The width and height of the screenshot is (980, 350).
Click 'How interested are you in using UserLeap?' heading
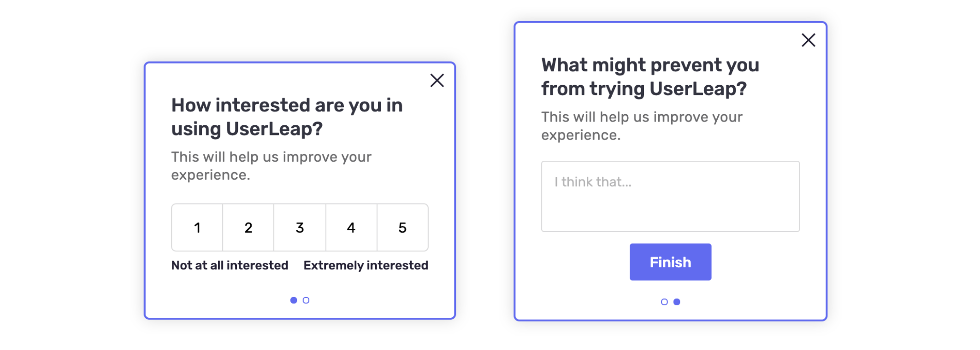[x=287, y=117]
